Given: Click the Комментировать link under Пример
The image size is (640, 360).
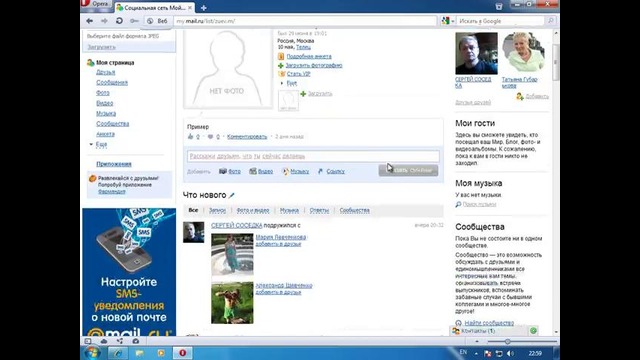Looking at the screenshot, I should [247, 137].
